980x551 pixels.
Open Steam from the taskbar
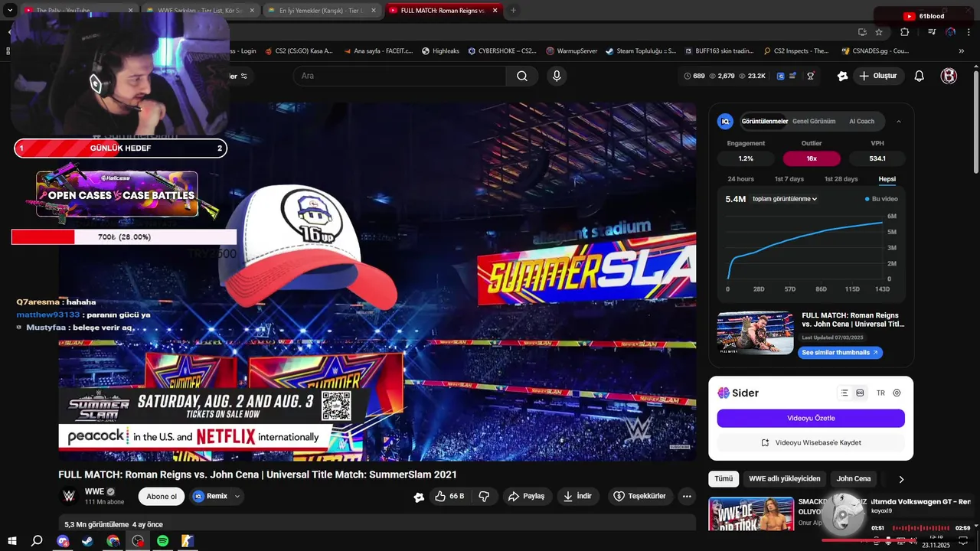(x=88, y=541)
